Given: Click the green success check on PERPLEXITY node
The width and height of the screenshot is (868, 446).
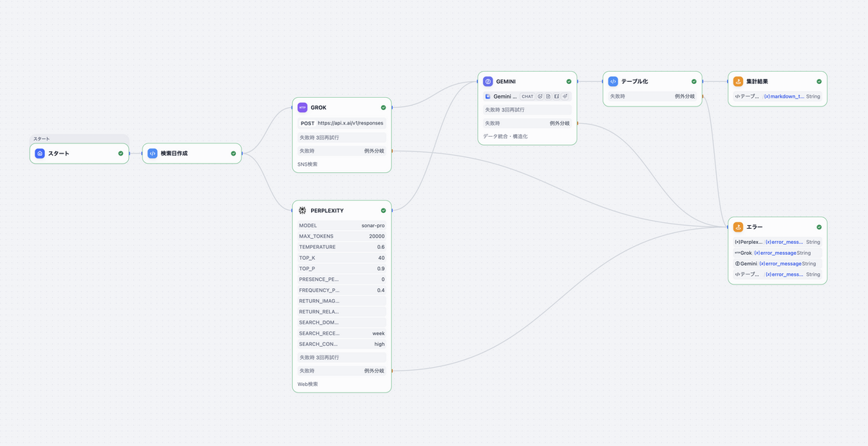Looking at the screenshot, I should pyautogui.click(x=383, y=210).
